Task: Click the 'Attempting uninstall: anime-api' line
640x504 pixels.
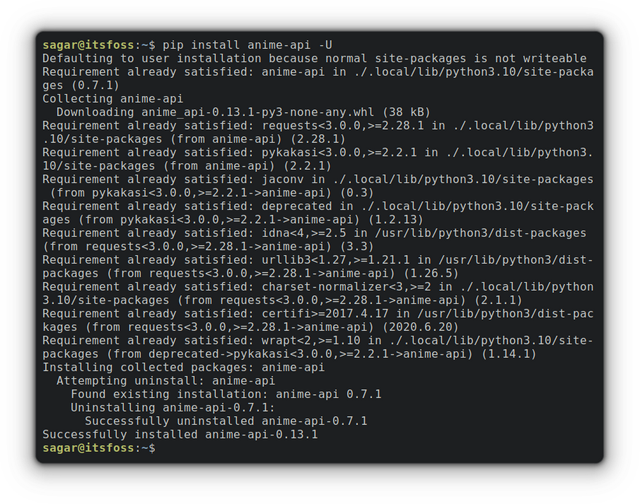Action: pyautogui.click(x=166, y=381)
